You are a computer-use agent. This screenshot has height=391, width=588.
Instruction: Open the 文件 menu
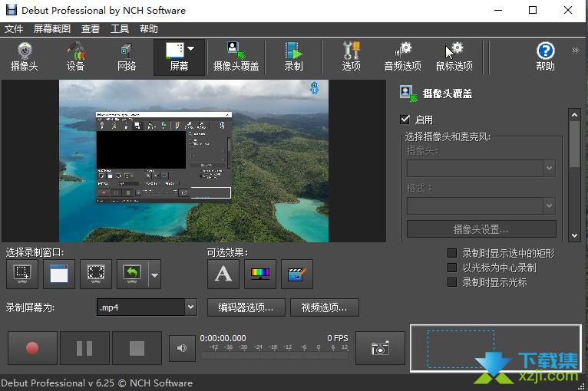click(x=14, y=29)
